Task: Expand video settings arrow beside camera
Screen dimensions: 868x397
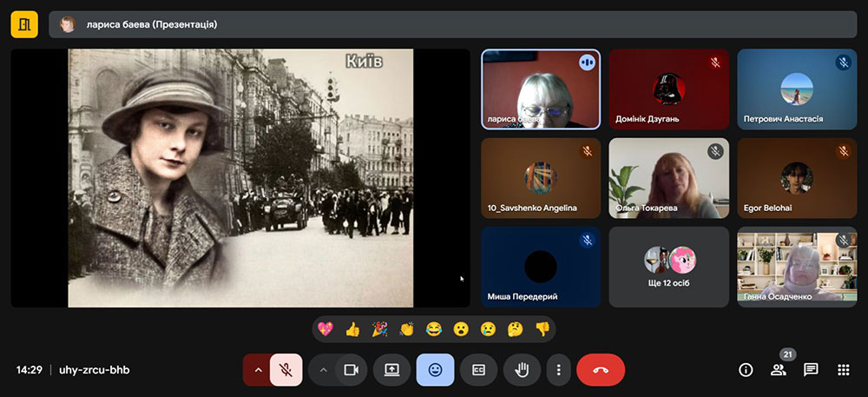Action: click(323, 370)
